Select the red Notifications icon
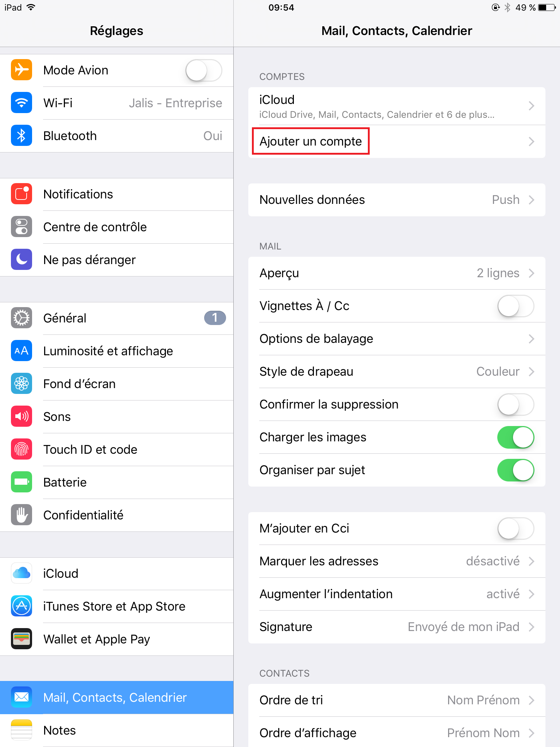Screen dimensions: 560x747 tap(22, 194)
